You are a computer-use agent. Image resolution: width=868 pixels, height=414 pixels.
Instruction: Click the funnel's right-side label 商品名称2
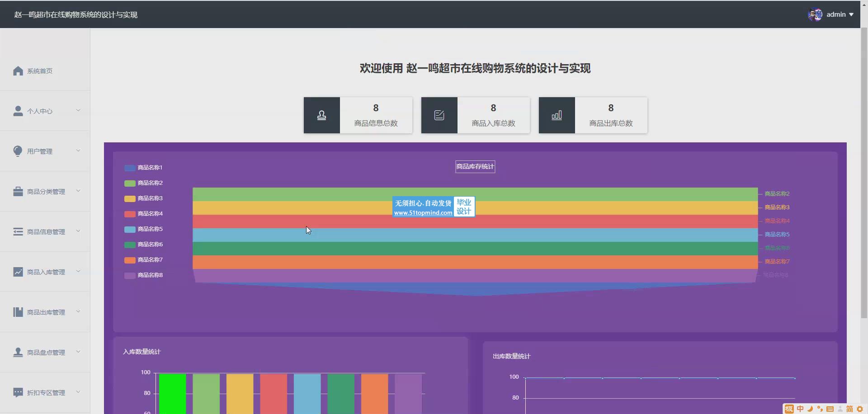[x=777, y=194]
